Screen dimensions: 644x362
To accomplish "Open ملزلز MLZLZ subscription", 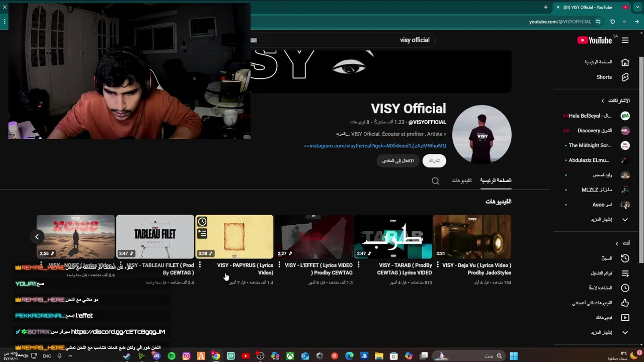I will (x=597, y=190).
